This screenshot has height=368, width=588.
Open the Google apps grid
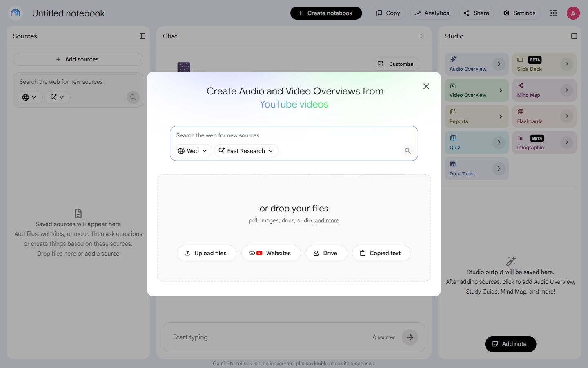(554, 13)
